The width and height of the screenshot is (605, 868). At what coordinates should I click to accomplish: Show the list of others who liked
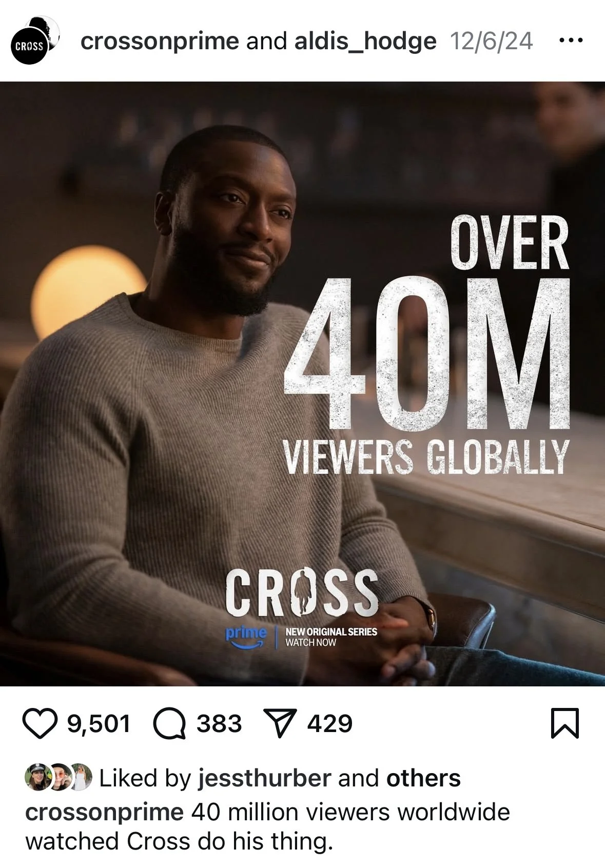[x=423, y=778]
